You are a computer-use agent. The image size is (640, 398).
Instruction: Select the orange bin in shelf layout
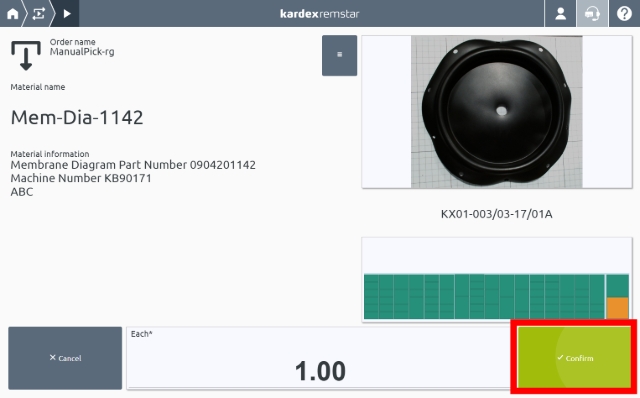[x=617, y=308]
